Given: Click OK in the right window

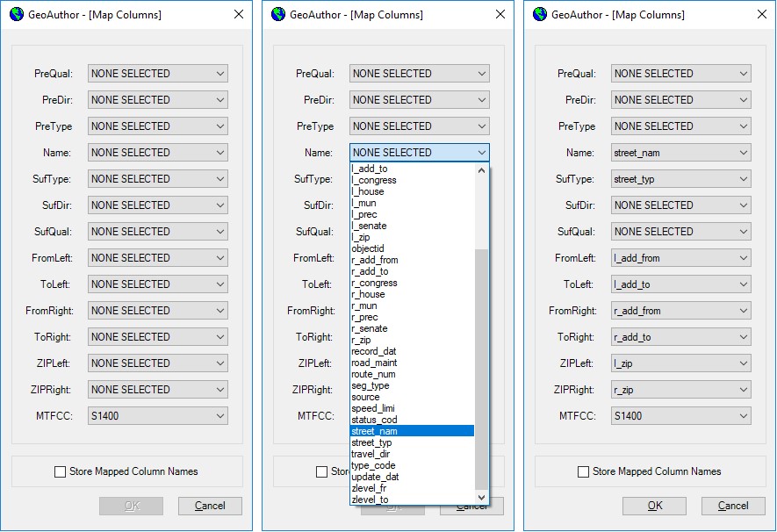Looking at the screenshot, I should click(653, 506).
